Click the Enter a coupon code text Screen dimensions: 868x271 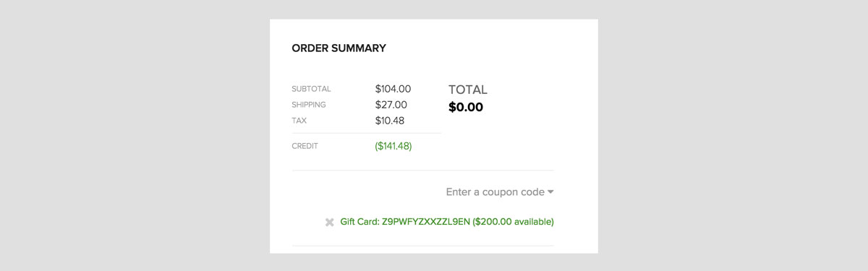point(495,192)
